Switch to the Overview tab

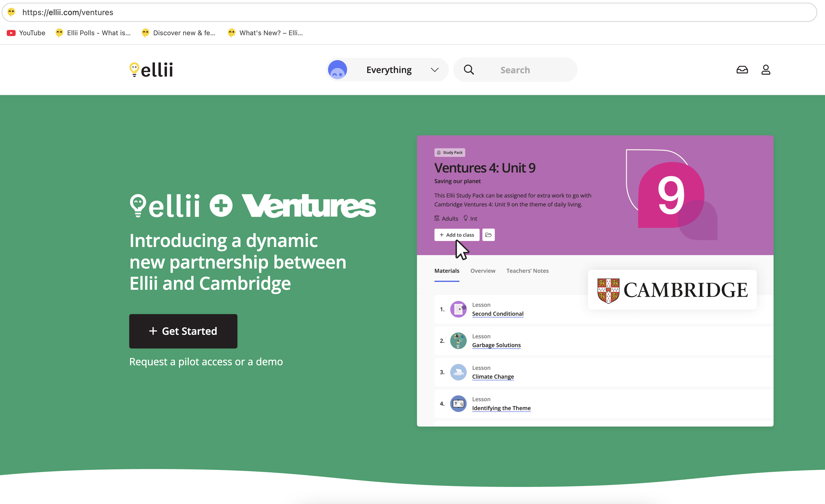tap(483, 270)
